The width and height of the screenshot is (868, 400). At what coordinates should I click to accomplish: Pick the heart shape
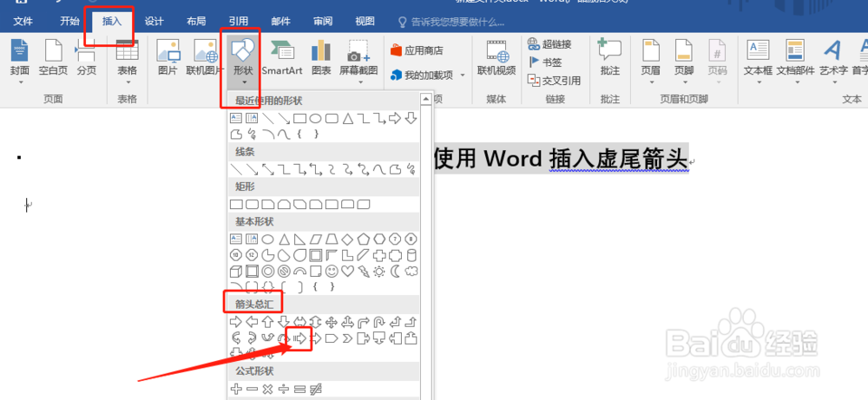347,271
